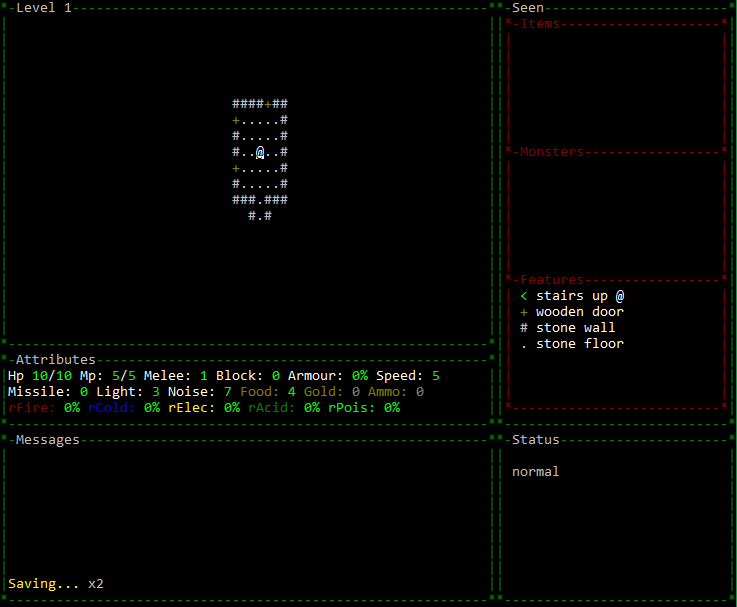
Task: Click the 'Armour:' attribute label
Action: [x=315, y=376]
